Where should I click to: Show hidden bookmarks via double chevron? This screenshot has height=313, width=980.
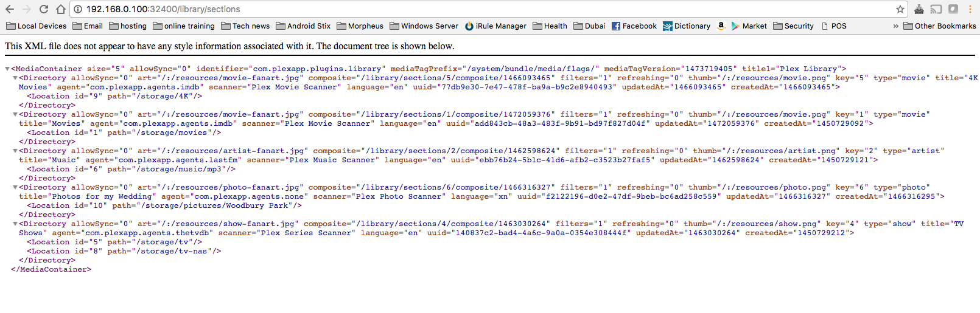[x=895, y=26]
